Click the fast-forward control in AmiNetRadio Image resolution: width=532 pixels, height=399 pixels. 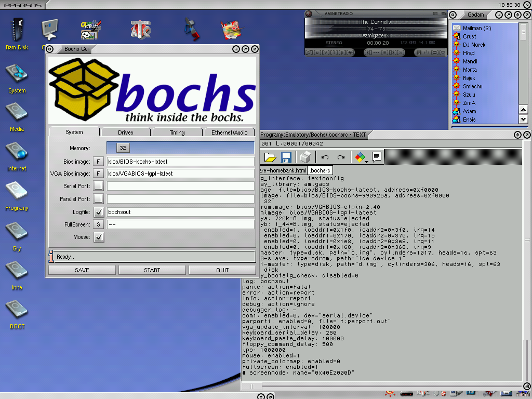click(x=400, y=52)
